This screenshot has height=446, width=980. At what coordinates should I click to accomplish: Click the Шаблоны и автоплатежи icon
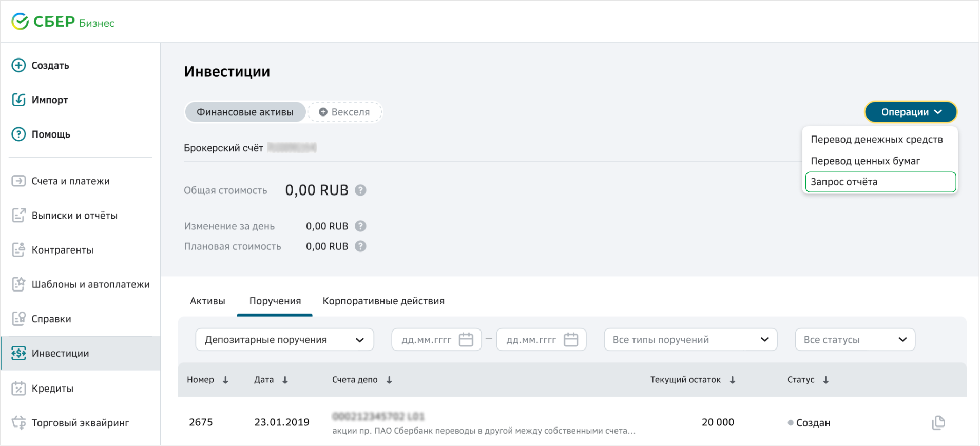click(x=18, y=284)
